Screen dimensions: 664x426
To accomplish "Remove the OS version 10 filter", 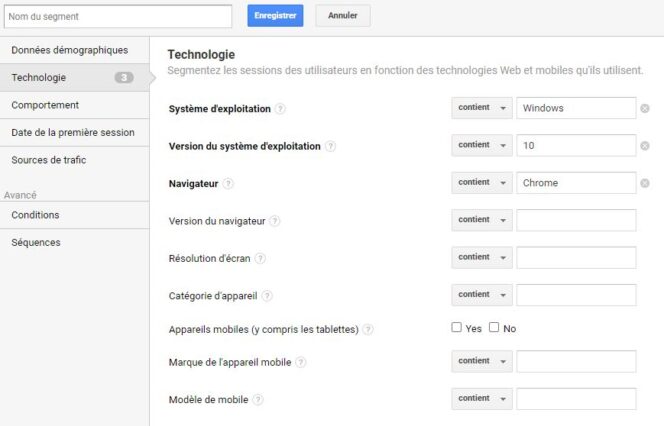I will (645, 146).
